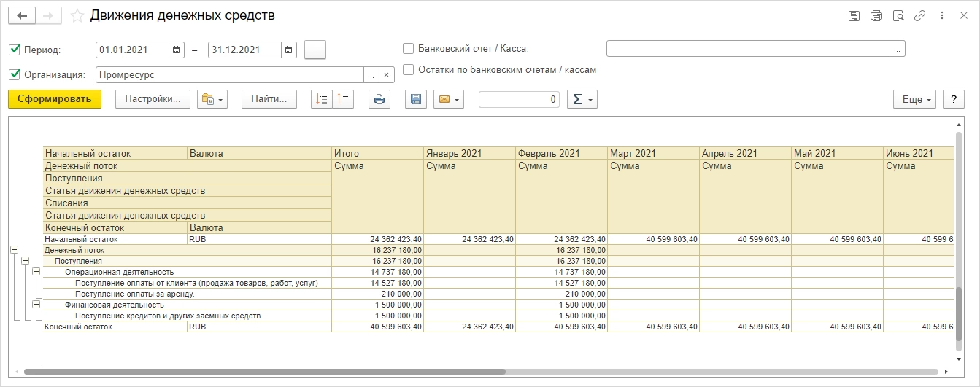Screen dimensions: 980x387
Task: Choose a standard period with ellipsis button
Action: 315,50
